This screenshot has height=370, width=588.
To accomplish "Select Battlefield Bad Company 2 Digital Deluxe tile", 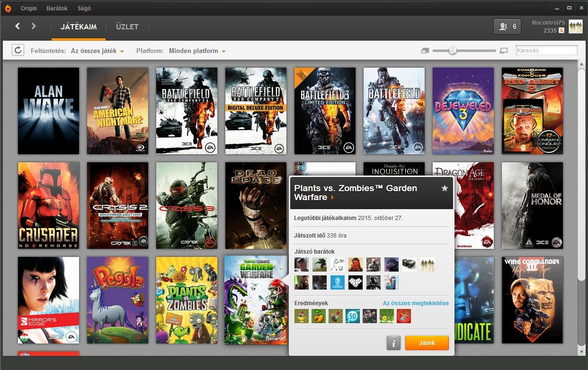I will click(256, 111).
